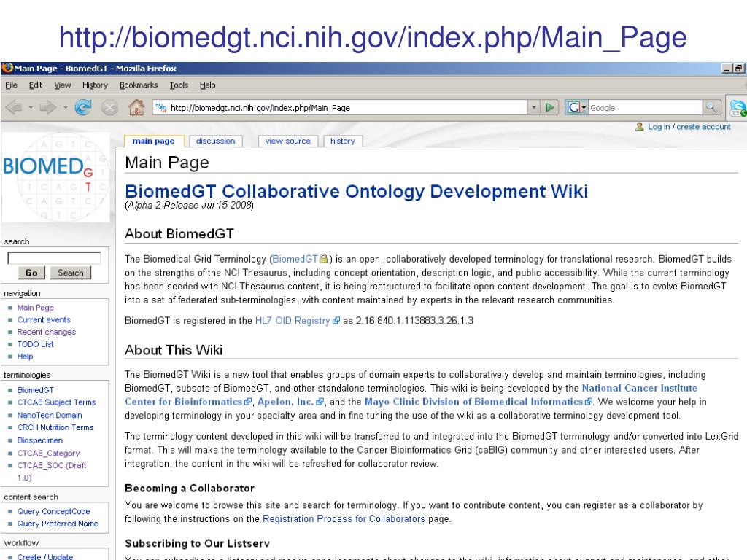
Task: Click the Go arrow next to address bar
Action: [551, 108]
